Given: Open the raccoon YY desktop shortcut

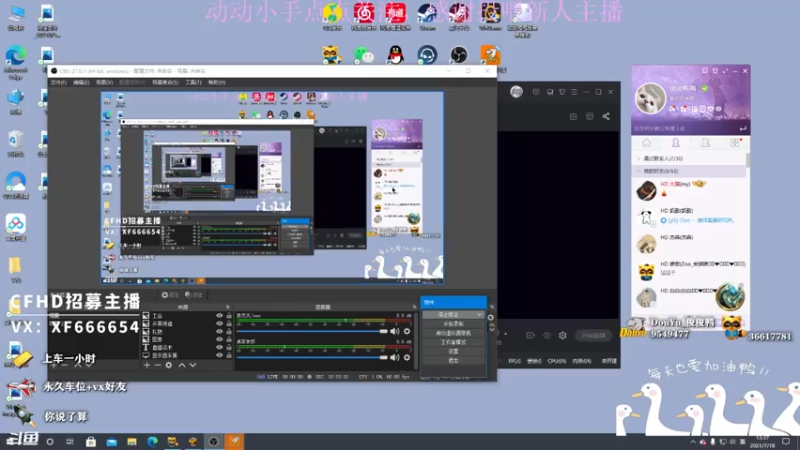Looking at the screenshot, I should point(332,55).
